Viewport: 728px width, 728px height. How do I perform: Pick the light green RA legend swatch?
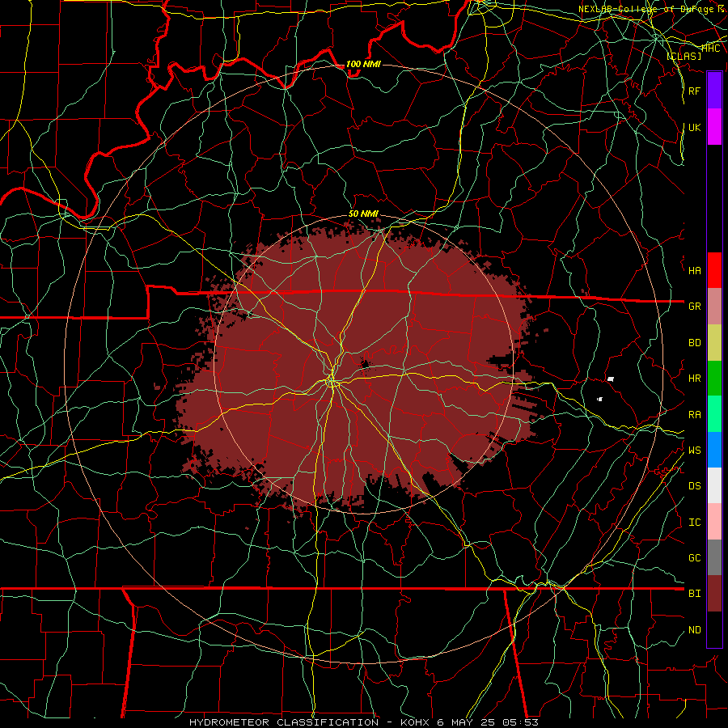coord(714,414)
